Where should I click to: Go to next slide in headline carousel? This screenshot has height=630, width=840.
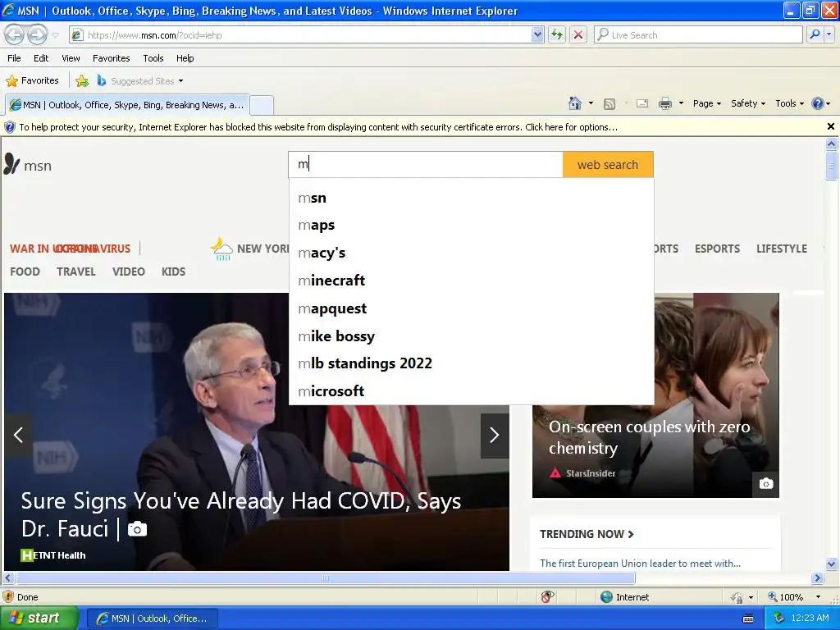495,435
